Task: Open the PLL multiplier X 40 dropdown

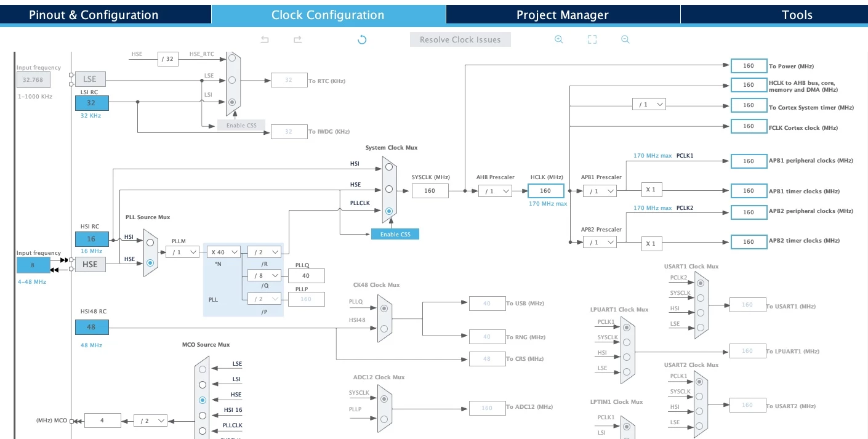Action: [224, 252]
